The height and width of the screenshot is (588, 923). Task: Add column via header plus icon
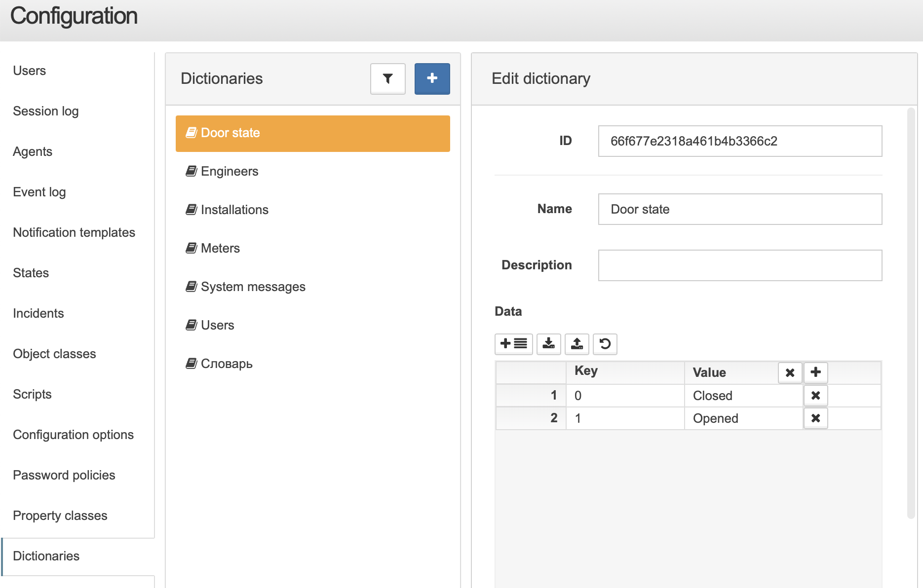click(815, 372)
